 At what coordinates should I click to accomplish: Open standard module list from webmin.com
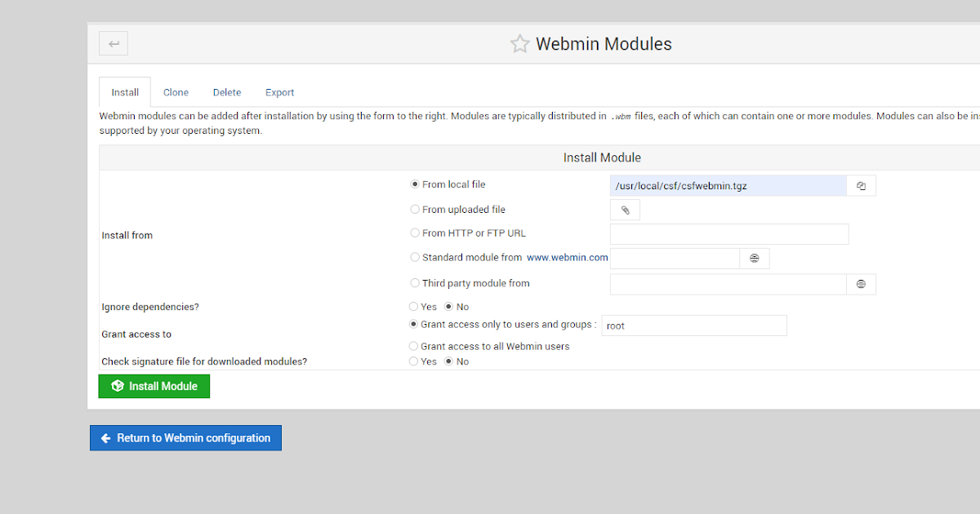pos(755,259)
